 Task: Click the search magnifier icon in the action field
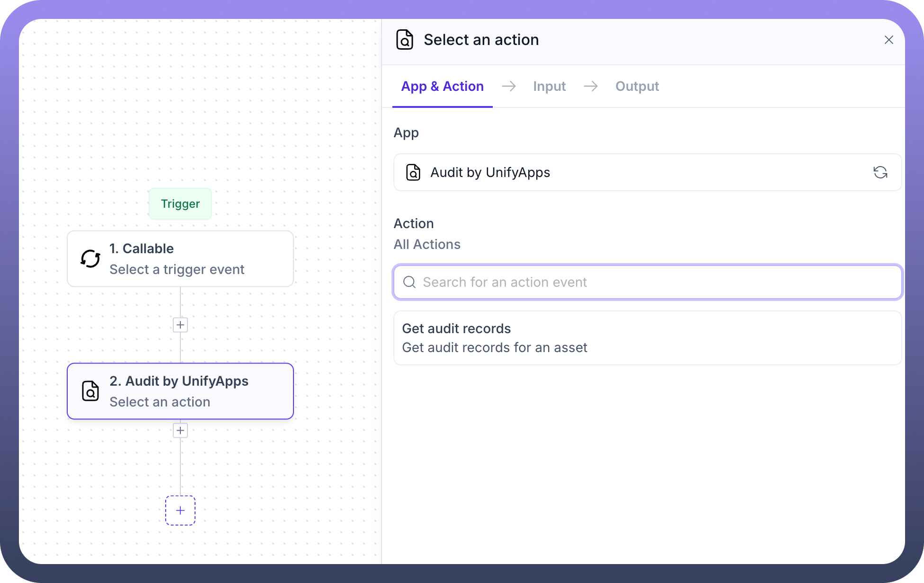[409, 283]
